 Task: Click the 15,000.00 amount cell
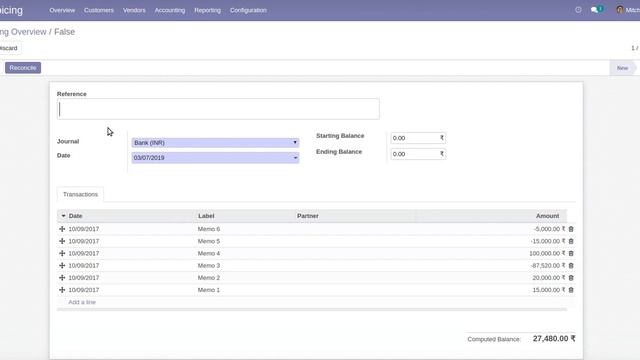click(x=549, y=290)
